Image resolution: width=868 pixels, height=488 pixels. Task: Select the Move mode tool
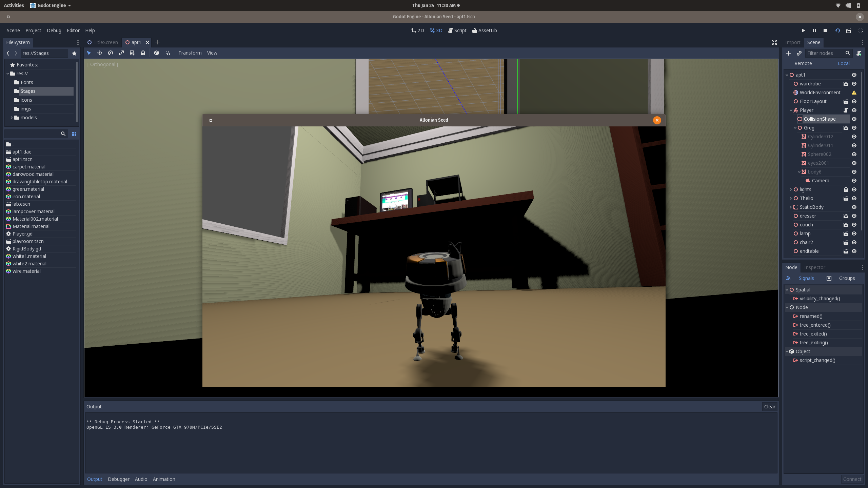(x=100, y=53)
